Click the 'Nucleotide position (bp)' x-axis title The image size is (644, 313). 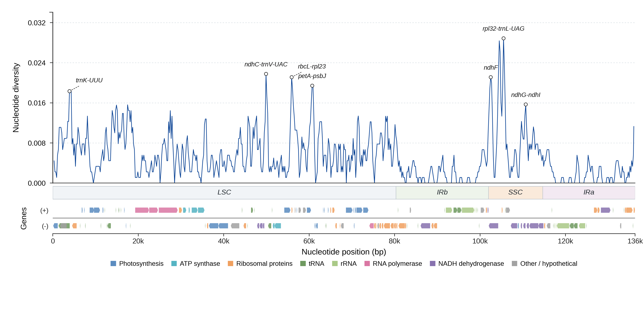pyautogui.click(x=344, y=252)
